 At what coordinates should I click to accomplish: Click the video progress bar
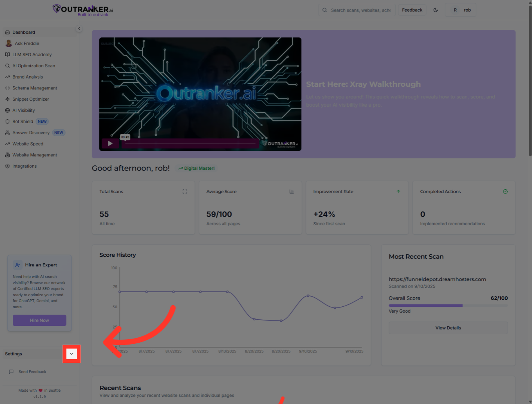click(x=191, y=143)
